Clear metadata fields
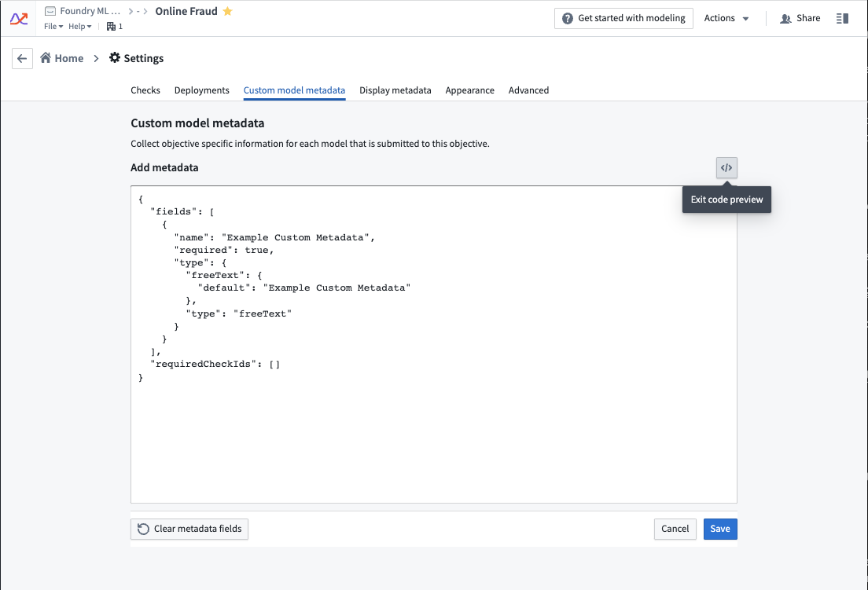The image size is (868, 590). [x=189, y=529]
